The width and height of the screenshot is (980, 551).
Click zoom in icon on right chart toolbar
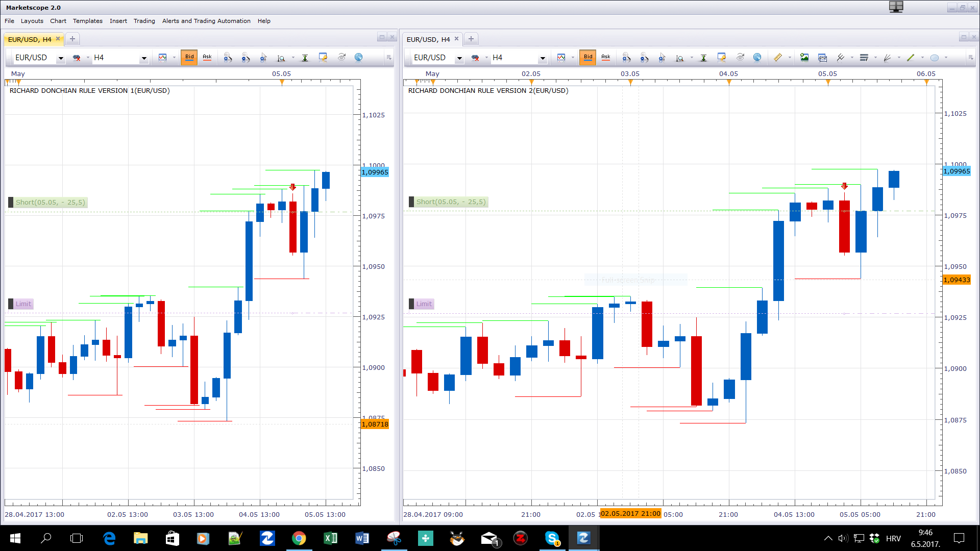(x=626, y=58)
